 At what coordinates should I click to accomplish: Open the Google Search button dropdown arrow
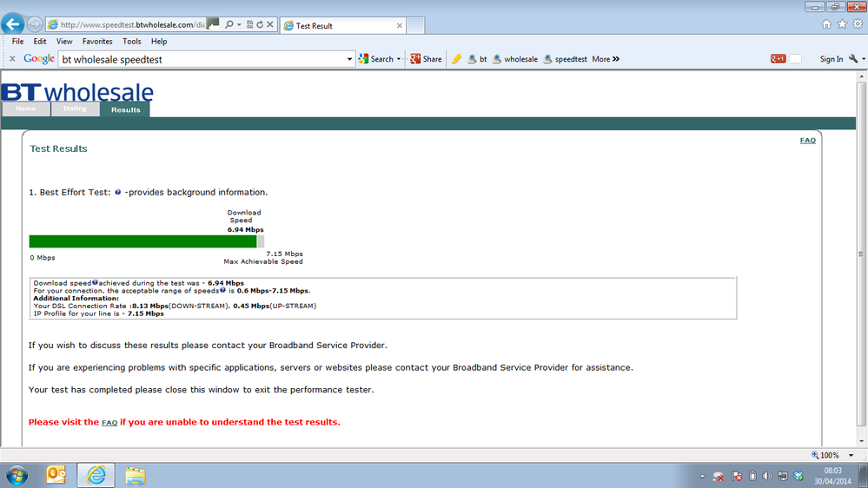point(399,59)
